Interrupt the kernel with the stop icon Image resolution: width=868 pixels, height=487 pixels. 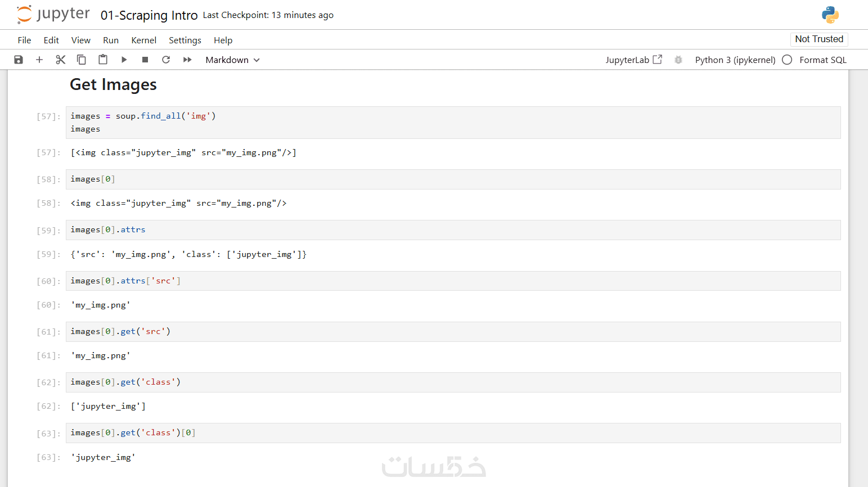click(145, 60)
